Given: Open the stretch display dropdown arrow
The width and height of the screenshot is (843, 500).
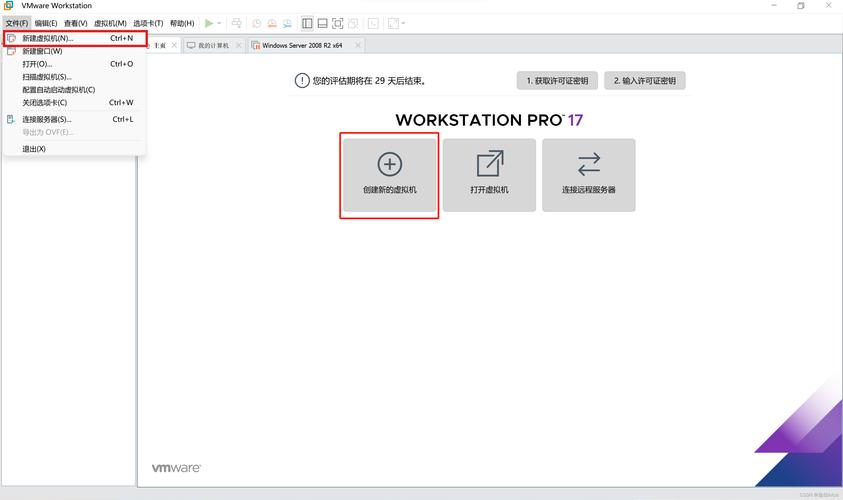Looking at the screenshot, I should [x=403, y=23].
